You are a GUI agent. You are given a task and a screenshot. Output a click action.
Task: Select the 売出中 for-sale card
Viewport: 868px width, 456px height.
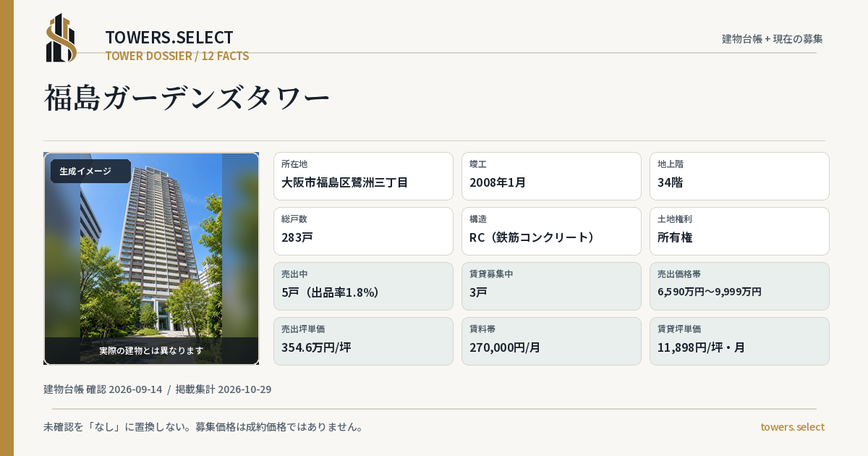click(x=363, y=286)
